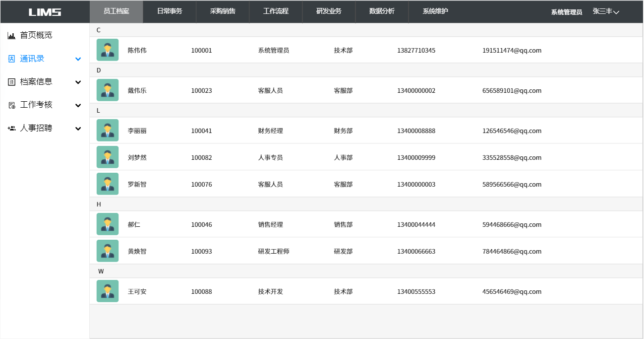Image resolution: width=644 pixels, height=339 pixels.
Task: Select the 研发业务 tab
Action: (329, 11)
